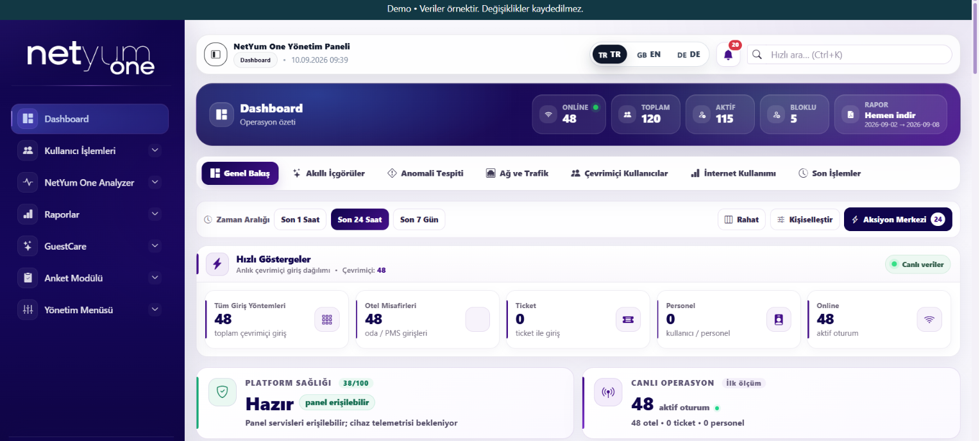Click Hemen indir report download

[890, 115]
